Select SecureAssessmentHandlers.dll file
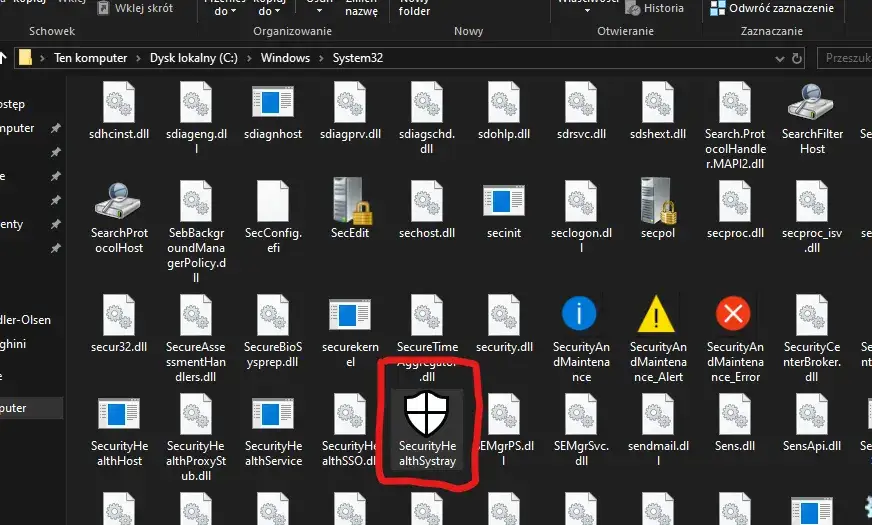This screenshot has height=525, width=872. point(196,338)
